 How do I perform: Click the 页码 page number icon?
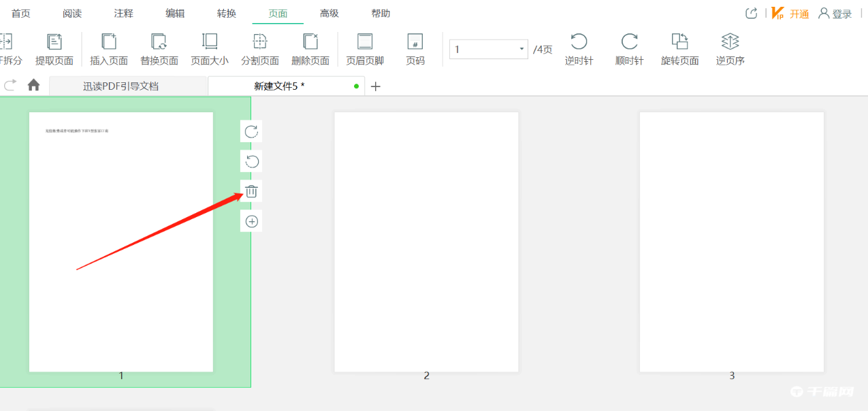(415, 42)
